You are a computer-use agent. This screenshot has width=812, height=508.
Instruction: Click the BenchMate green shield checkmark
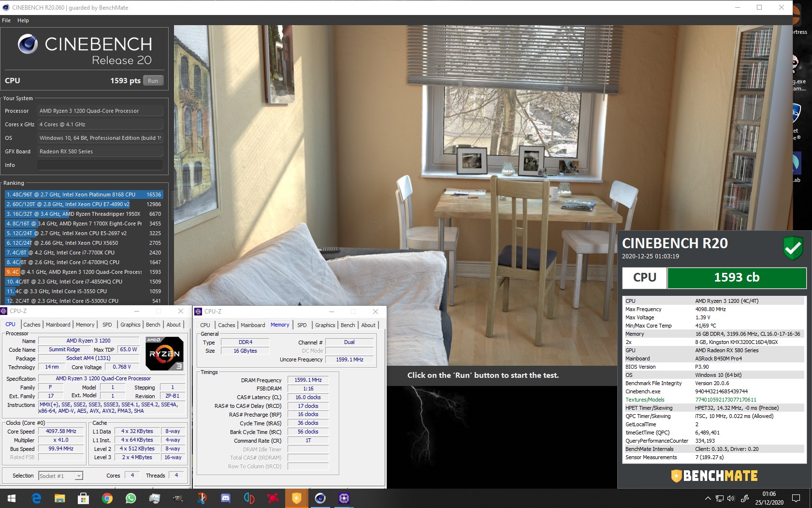pyautogui.click(x=793, y=248)
